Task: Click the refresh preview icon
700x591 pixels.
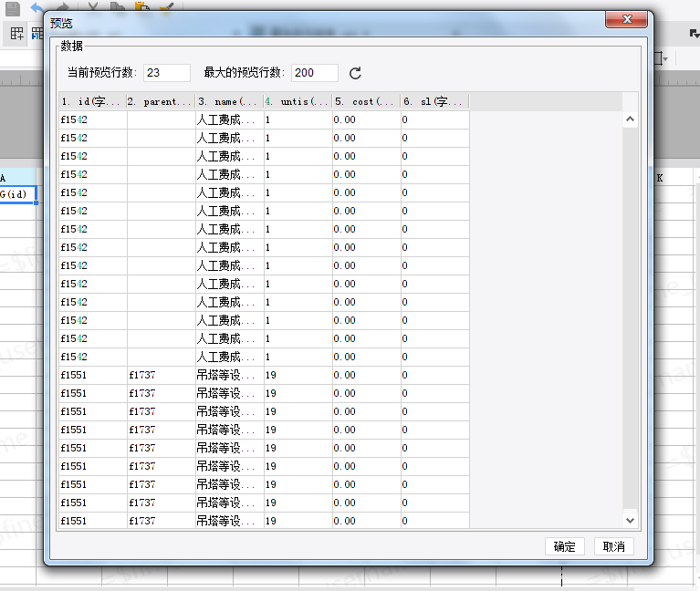Action: (x=355, y=73)
